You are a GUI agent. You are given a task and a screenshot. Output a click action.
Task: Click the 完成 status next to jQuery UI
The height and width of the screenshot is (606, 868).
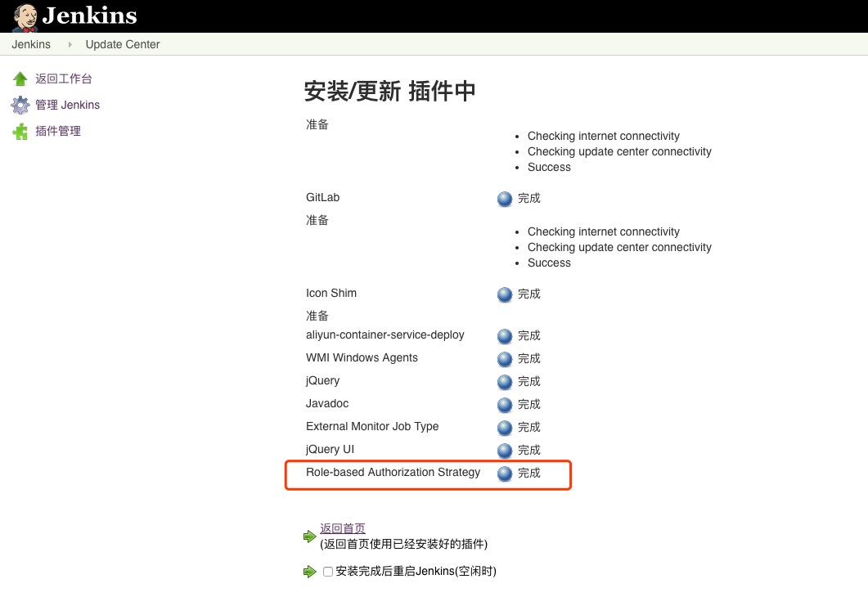pos(529,450)
